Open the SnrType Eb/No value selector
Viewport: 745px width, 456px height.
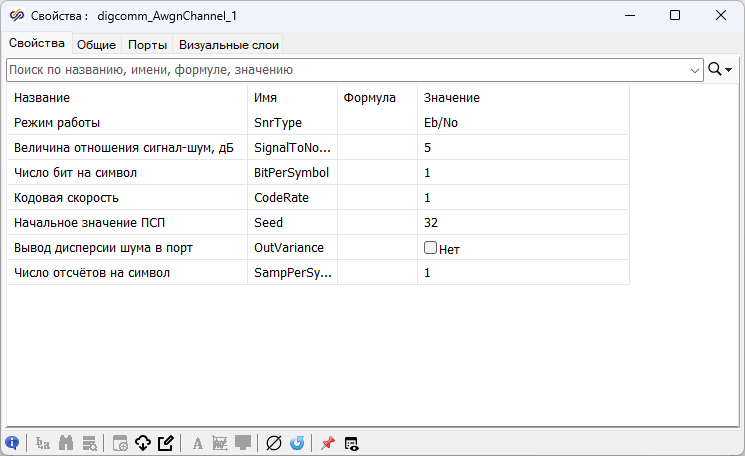[522, 123]
